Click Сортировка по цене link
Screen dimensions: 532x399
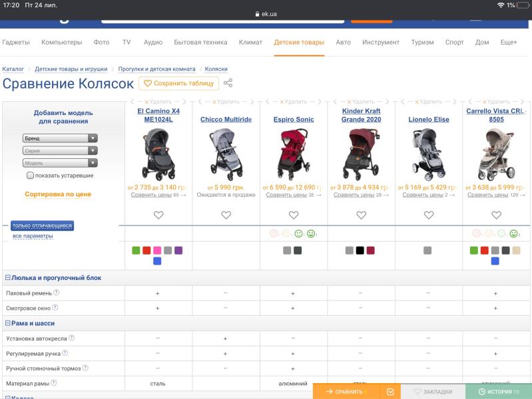click(58, 194)
